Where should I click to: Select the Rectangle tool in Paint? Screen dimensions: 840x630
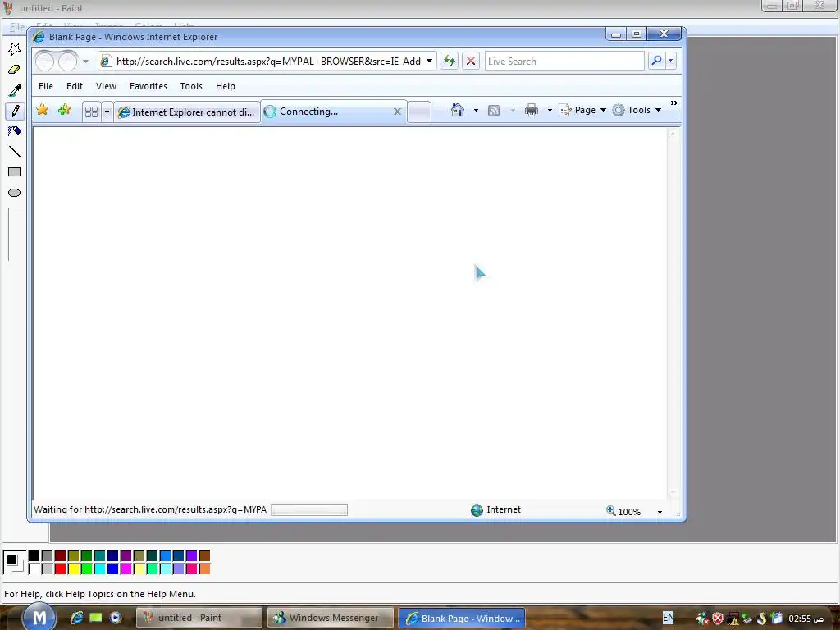pos(15,172)
